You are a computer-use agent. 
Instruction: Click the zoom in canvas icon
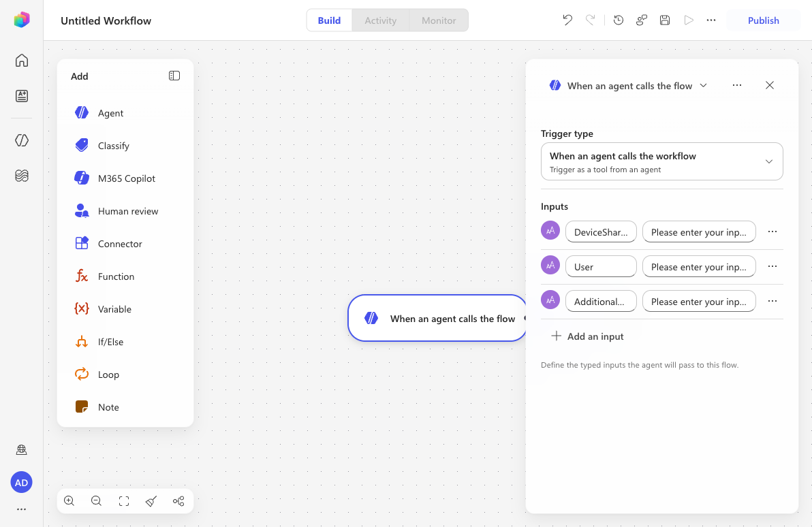(69, 500)
